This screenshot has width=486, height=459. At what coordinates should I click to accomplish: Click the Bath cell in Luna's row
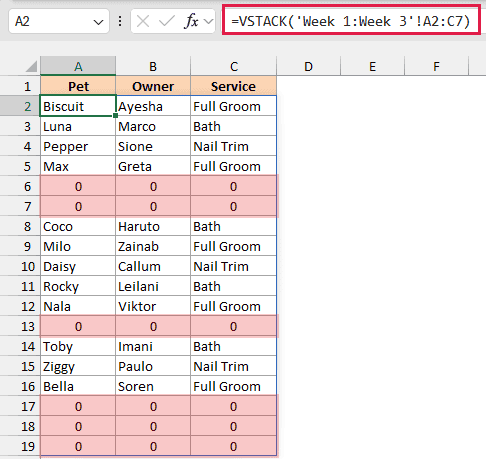[x=234, y=126]
